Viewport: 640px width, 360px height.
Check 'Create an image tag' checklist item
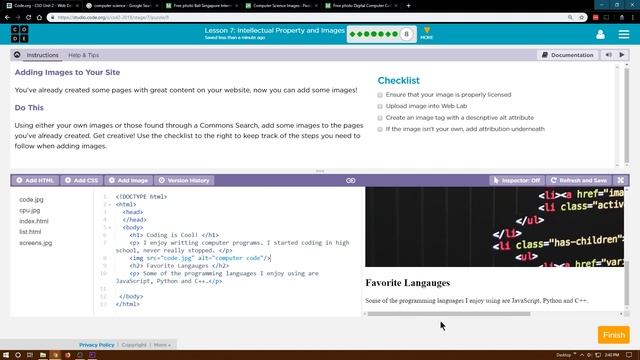380,118
